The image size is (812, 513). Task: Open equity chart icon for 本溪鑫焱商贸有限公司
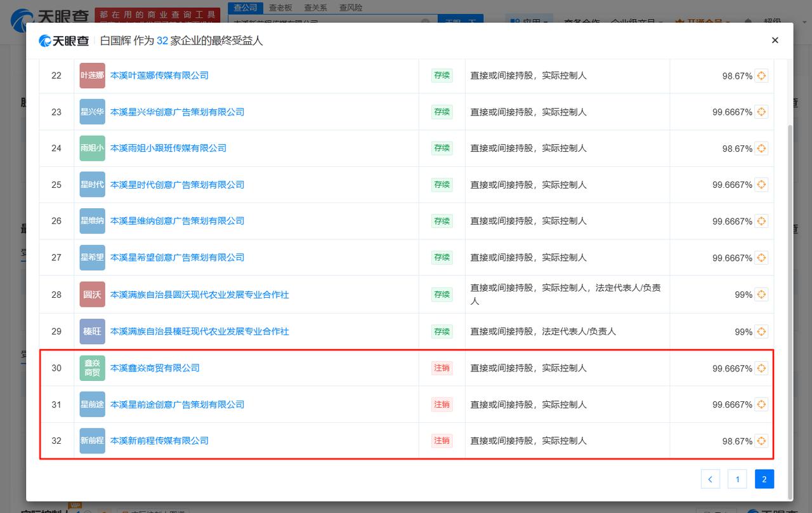761,368
